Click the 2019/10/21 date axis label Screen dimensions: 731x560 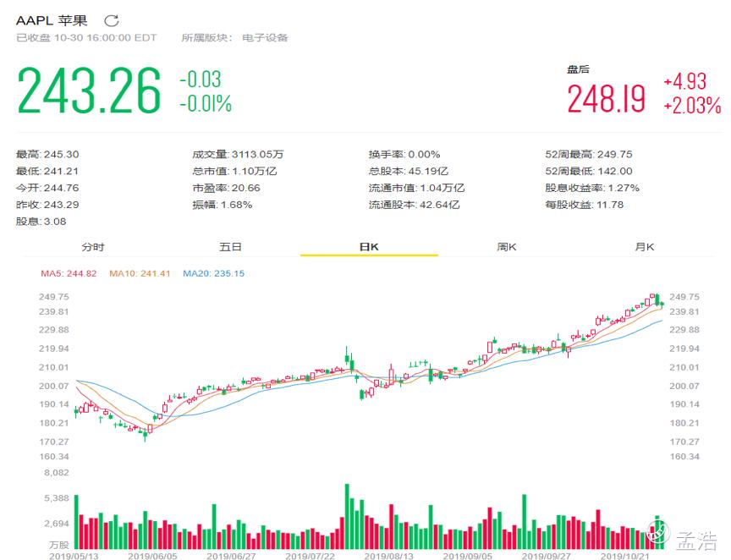[x=625, y=556]
